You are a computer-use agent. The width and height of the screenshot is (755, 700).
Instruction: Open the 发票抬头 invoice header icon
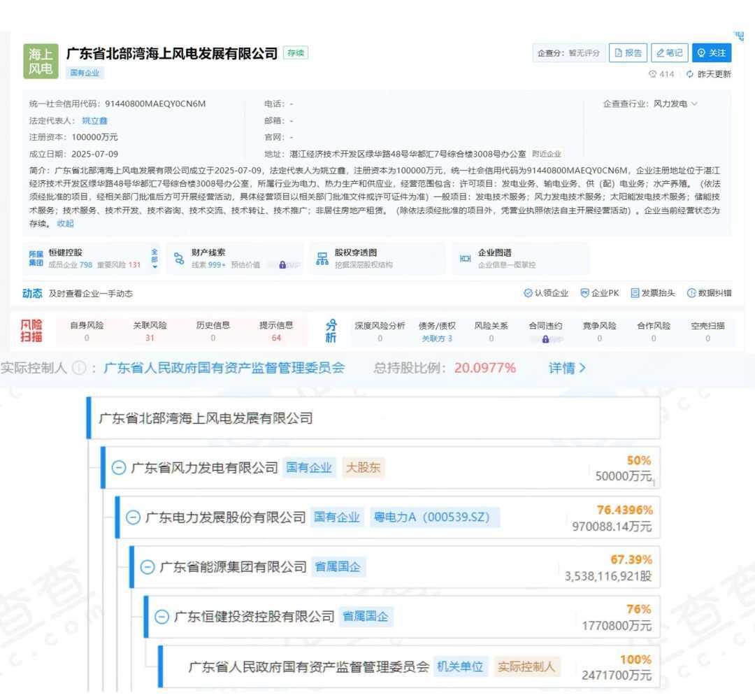click(635, 294)
